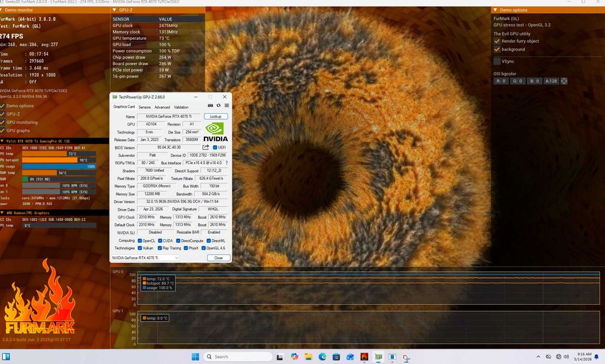
Task: Show hidden system tray icons
Action: click(x=538, y=357)
